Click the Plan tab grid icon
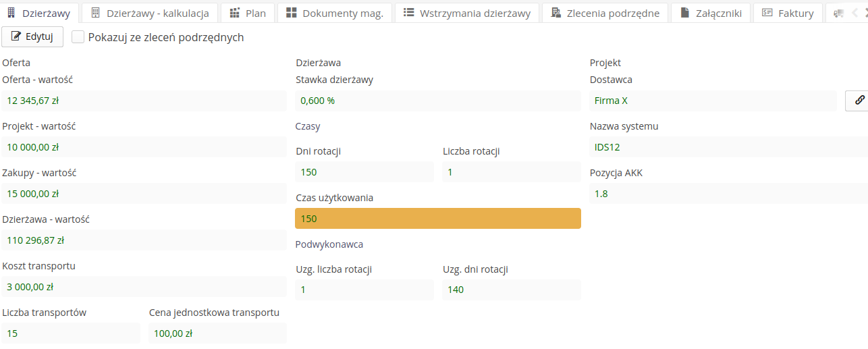This screenshot has width=868, height=349. (235, 13)
